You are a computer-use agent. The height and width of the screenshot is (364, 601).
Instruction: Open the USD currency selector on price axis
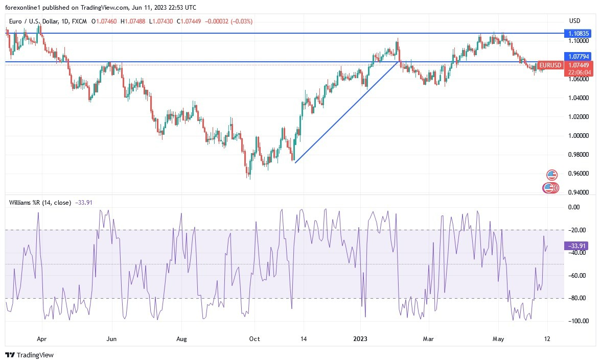click(x=574, y=21)
